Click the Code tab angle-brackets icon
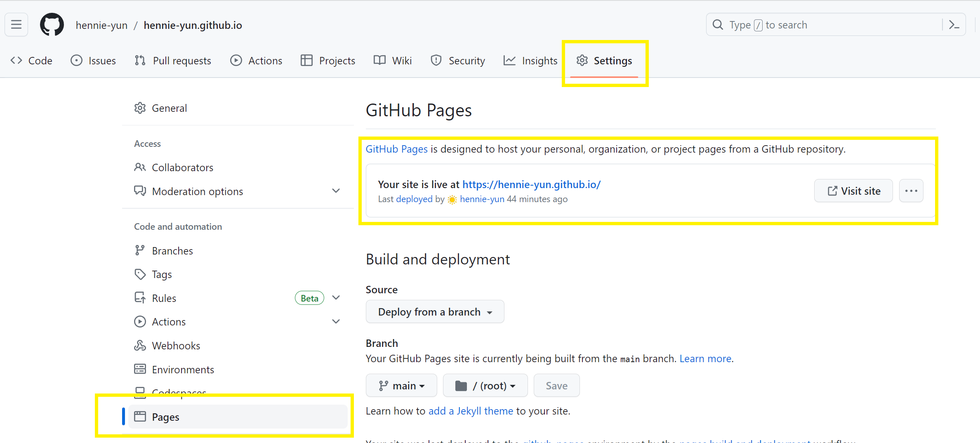Image resolution: width=980 pixels, height=443 pixels. pos(16,61)
